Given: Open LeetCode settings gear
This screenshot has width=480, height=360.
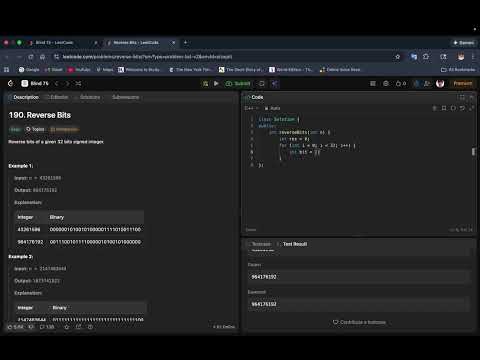Looking at the screenshot, I should coord(386,84).
